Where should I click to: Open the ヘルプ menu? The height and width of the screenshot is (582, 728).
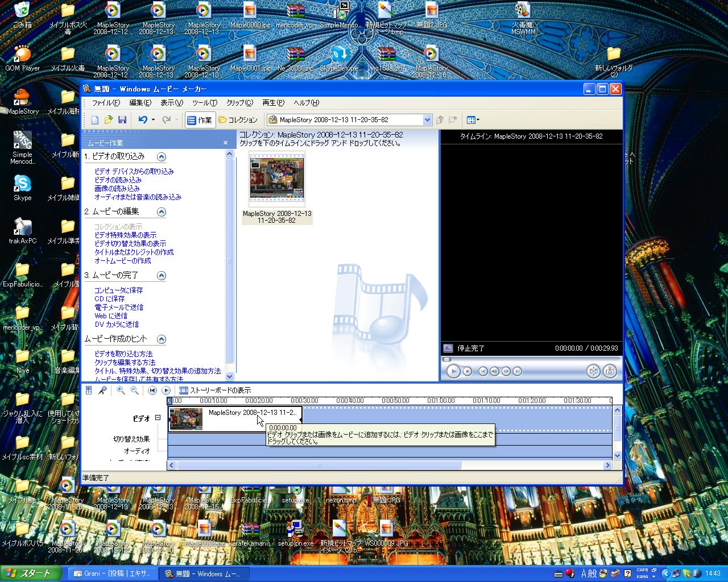(x=307, y=103)
